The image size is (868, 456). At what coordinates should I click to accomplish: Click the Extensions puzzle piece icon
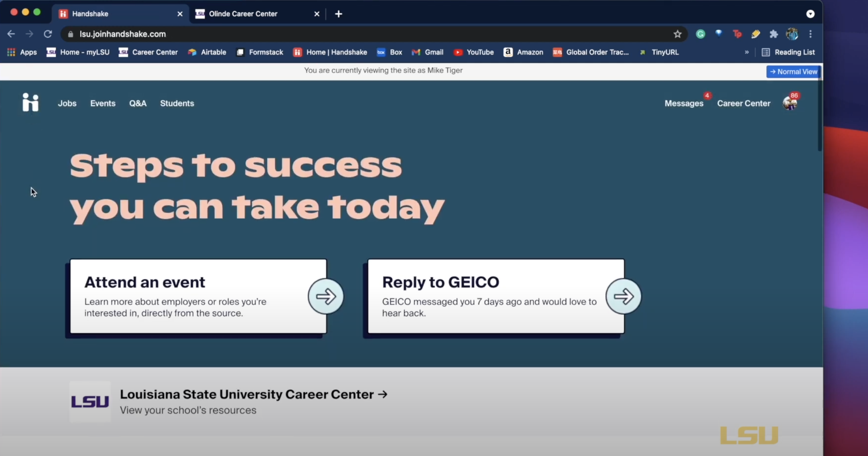[774, 34]
